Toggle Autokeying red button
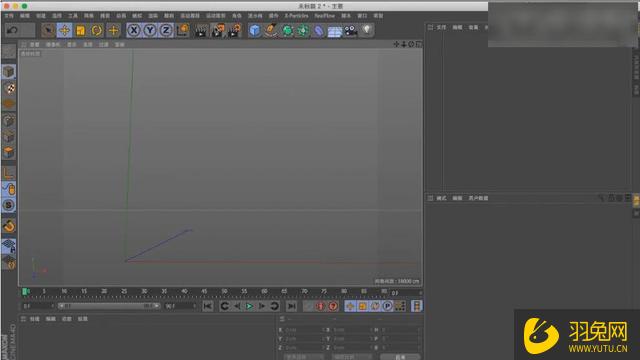This screenshot has width=640, height=360. tap(320, 306)
